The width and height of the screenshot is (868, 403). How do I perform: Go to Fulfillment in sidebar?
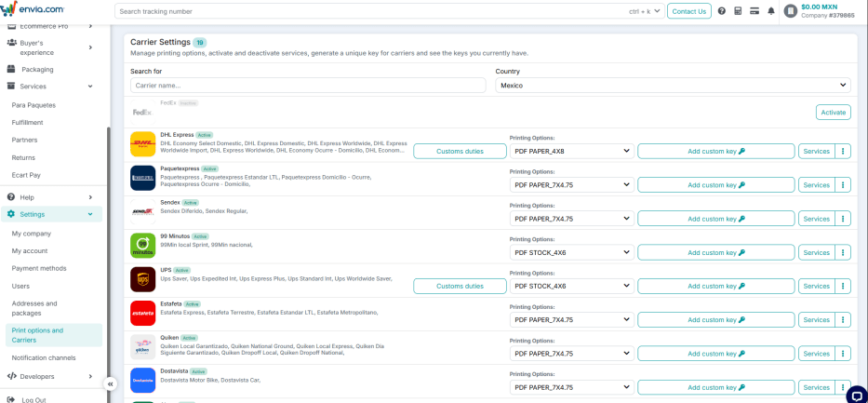point(27,122)
